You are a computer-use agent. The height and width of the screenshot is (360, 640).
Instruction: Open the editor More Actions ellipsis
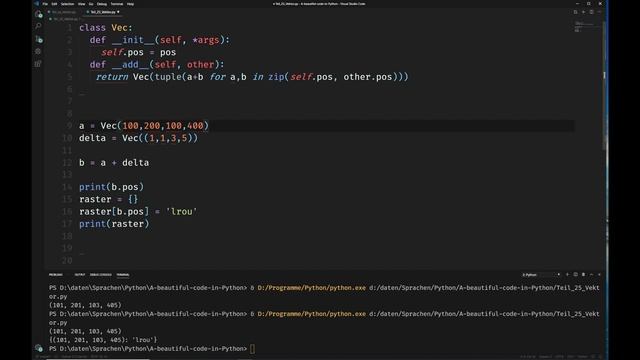[599, 12]
